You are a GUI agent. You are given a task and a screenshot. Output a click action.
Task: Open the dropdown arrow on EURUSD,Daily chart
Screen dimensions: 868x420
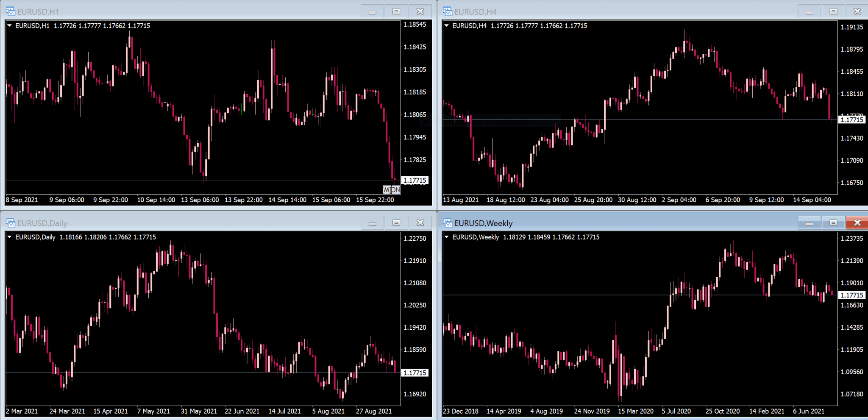click(9, 237)
